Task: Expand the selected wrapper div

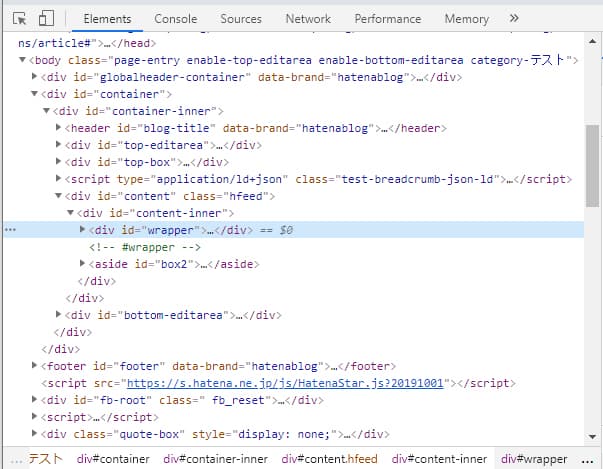Action: (82, 229)
